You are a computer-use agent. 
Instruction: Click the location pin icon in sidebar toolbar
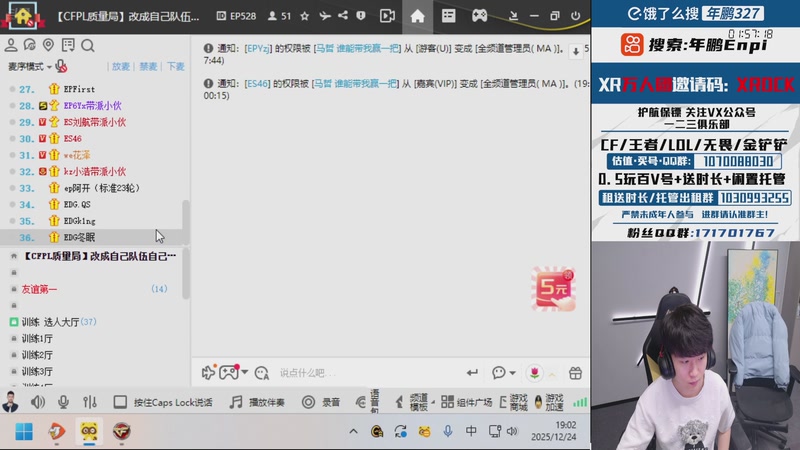48,45
